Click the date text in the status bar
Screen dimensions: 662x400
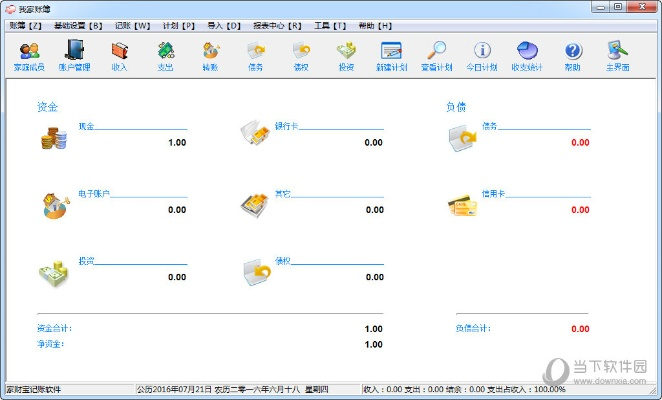click(232, 389)
